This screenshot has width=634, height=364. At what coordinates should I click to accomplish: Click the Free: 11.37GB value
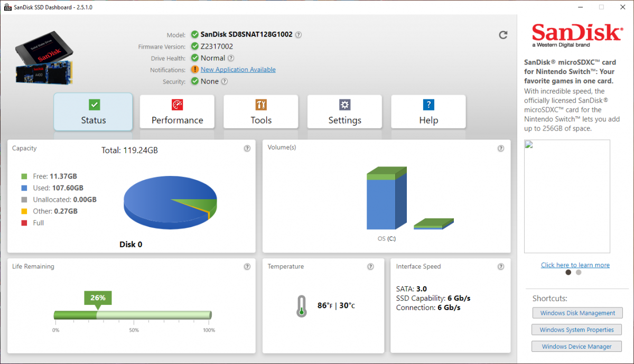[x=63, y=176]
